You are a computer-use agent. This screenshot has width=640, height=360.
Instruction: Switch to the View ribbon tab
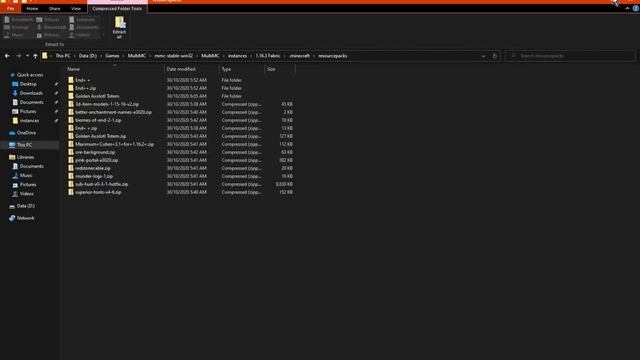[76, 9]
